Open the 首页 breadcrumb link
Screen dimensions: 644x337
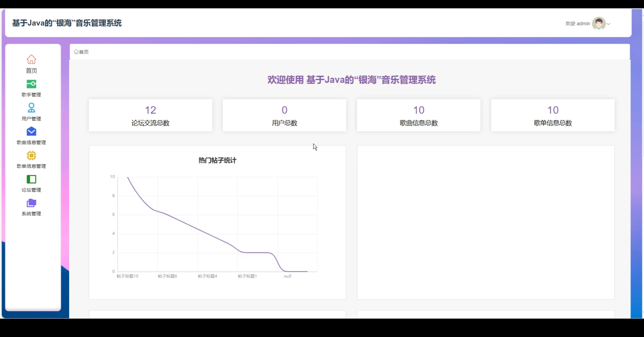pyautogui.click(x=83, y=52)
